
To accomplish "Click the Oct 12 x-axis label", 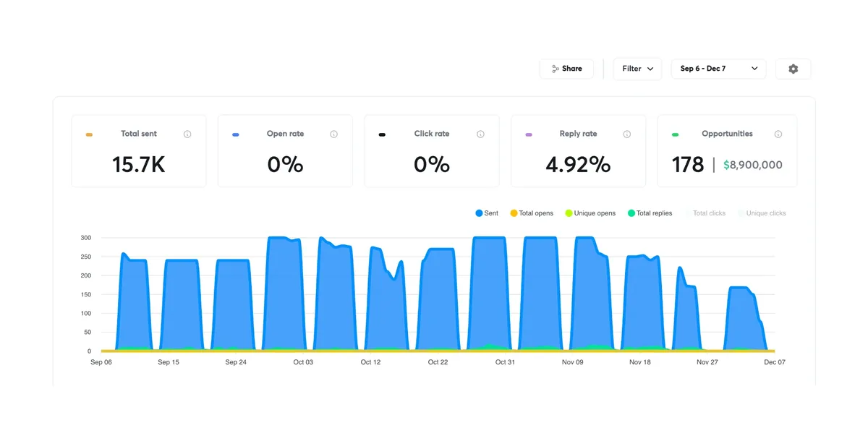I will (370, 362).
